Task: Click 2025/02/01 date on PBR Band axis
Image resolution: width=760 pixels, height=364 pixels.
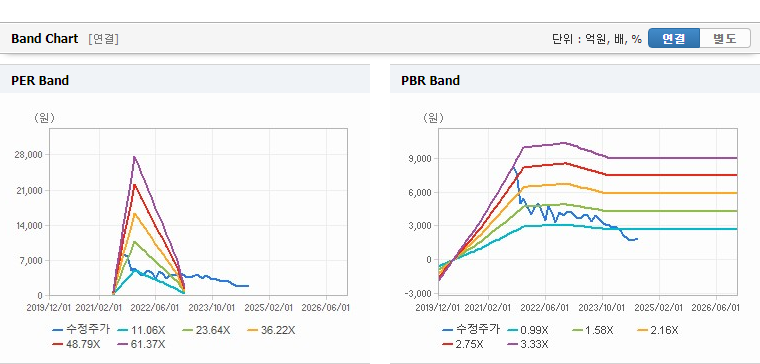Action: (x=659, y=308)
